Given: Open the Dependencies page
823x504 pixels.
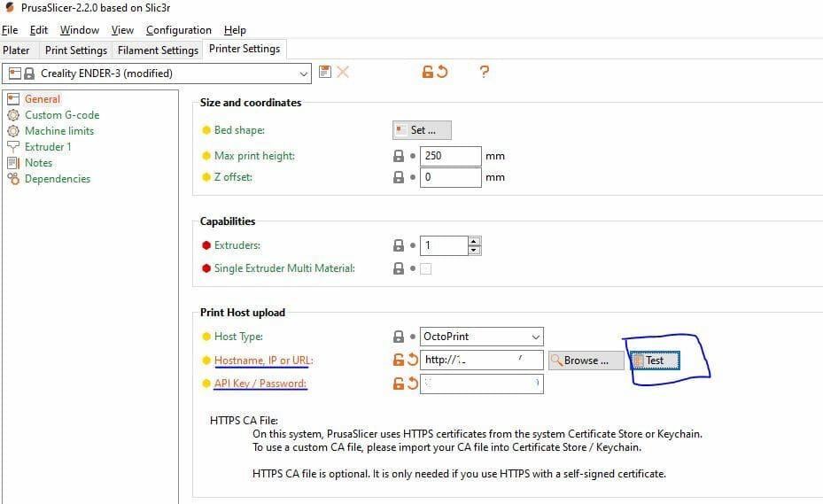Looking at the screenshot, I should (58, 179).
